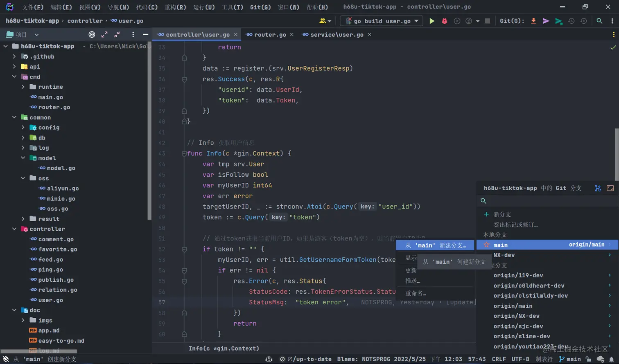Open editor tabs more options dots
Image resolution: width=619 pixels, height=364 pixels.
[613, 35]
